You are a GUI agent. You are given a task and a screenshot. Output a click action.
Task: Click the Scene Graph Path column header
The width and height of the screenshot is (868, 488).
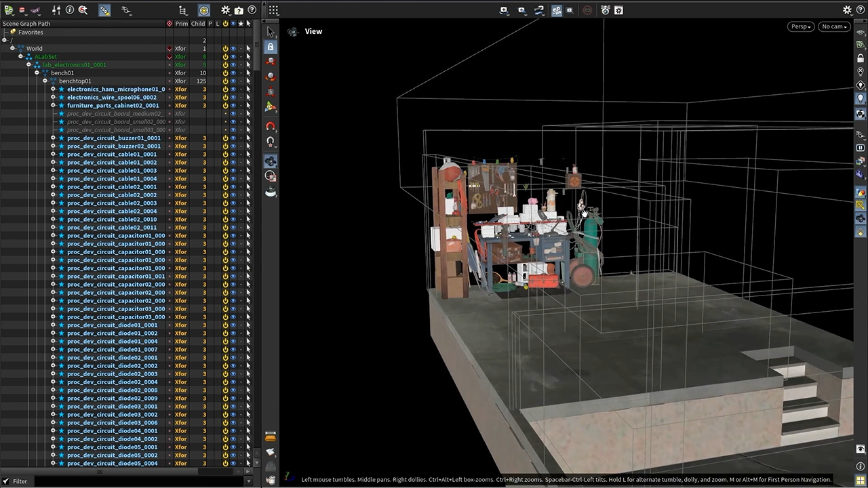click(26, 24)
